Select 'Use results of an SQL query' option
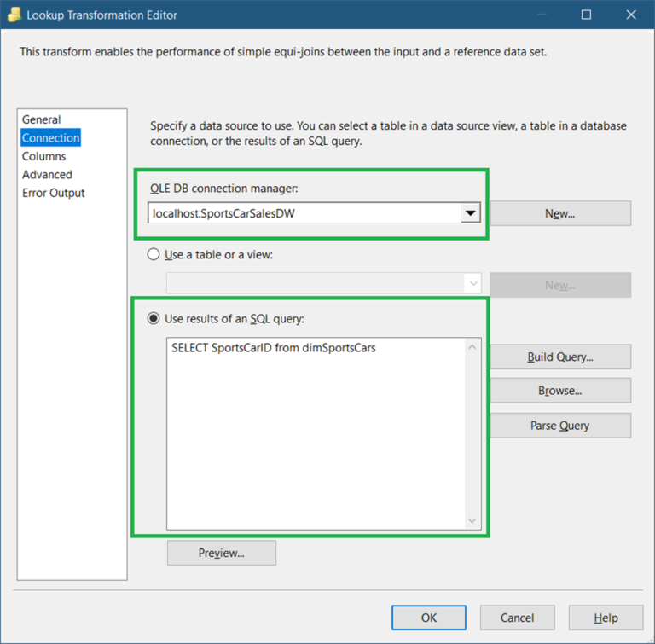Image resolution: width=655 pixels, height=644 pixels. [x=154, y=318]
